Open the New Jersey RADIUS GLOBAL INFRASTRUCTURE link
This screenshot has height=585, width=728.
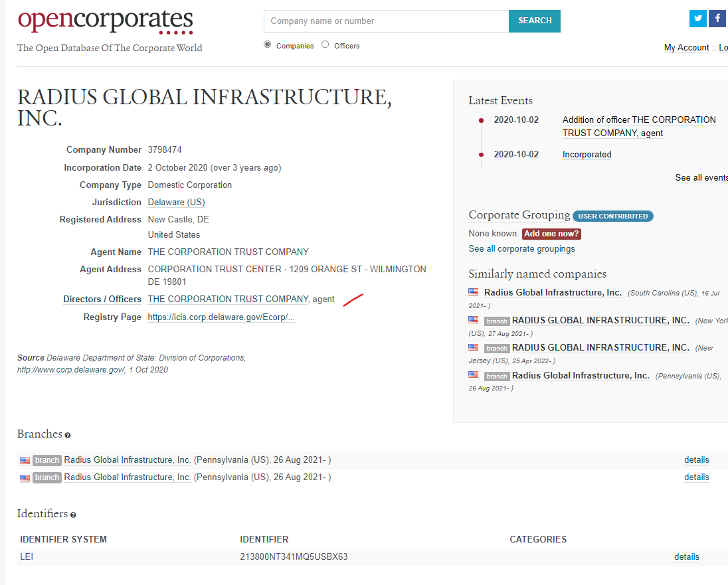tap(600, 348)
